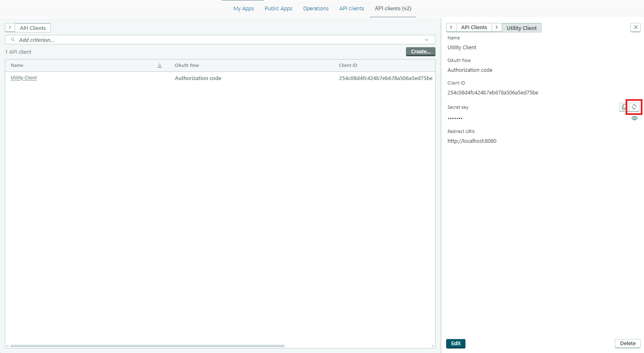Switch to the My Apps tab
Image resolution: width=644 pixels, height=353 pixels.
click(x=243, y=9)
